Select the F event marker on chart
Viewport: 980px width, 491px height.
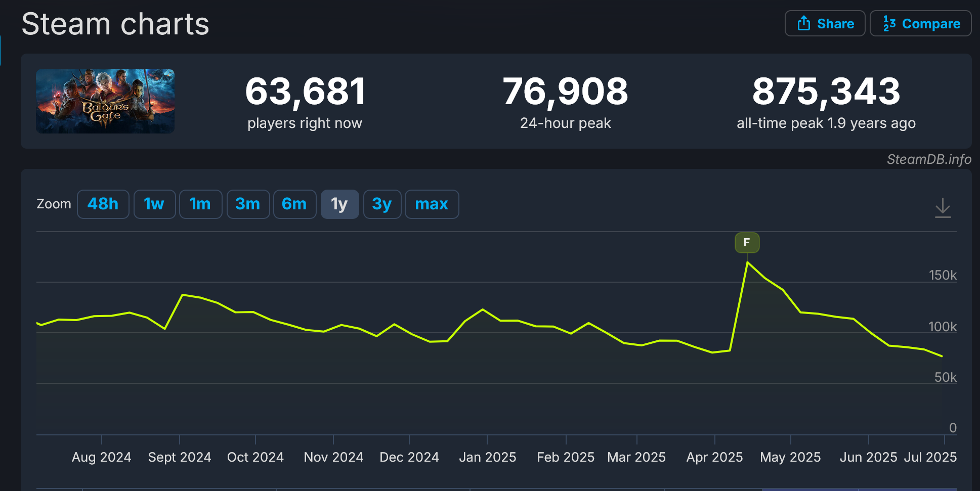click(747, 243)
